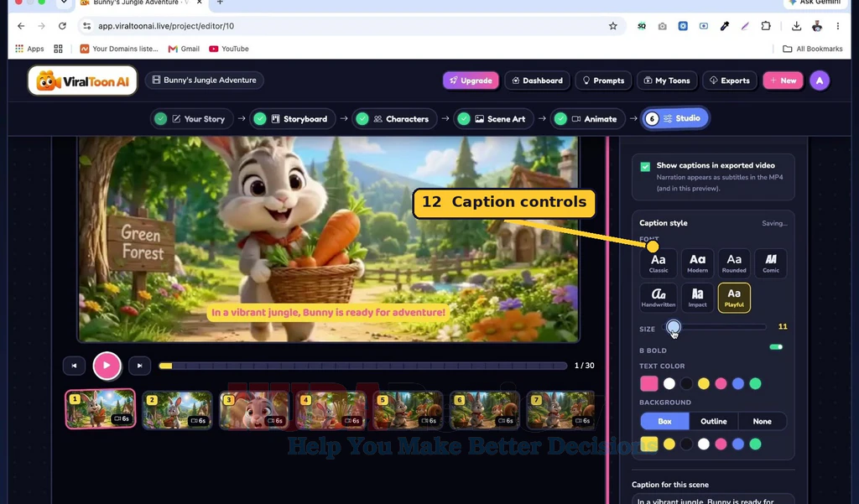The height and width of the screenshot is (504, 859).
Task: Select the Studio step
Action: pos(675,118)
